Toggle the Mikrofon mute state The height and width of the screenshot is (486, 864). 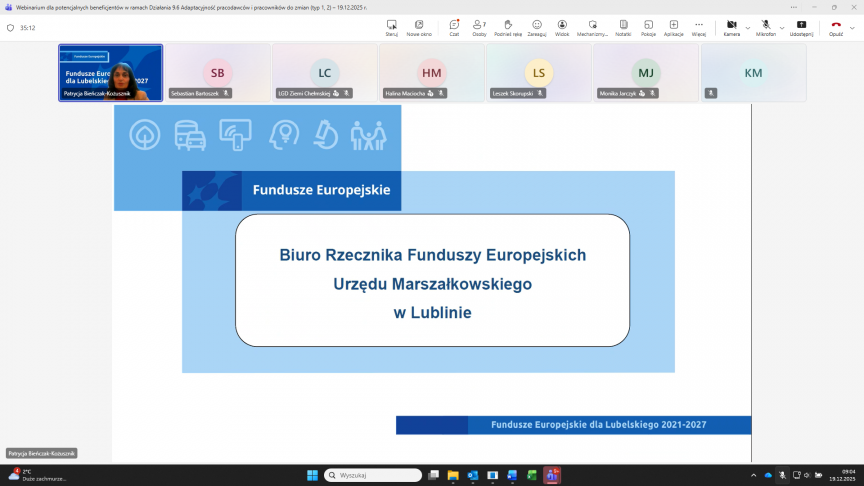pos(766,26)
